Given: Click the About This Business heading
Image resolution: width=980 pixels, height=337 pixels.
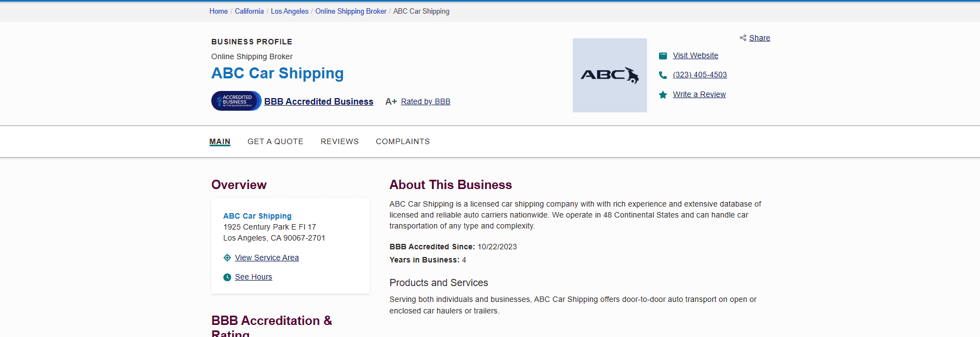Looking at the screenshot, I should click(450, 185).
